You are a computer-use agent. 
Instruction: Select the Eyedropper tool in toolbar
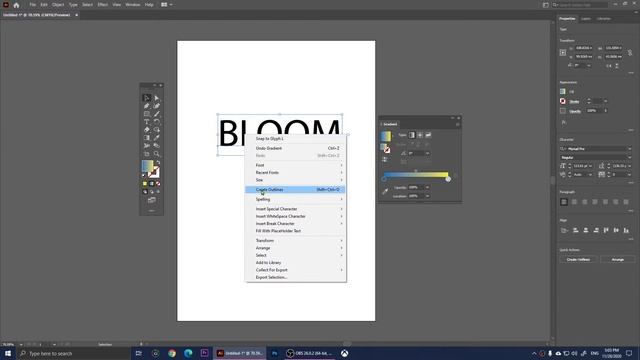coord(157,138)
